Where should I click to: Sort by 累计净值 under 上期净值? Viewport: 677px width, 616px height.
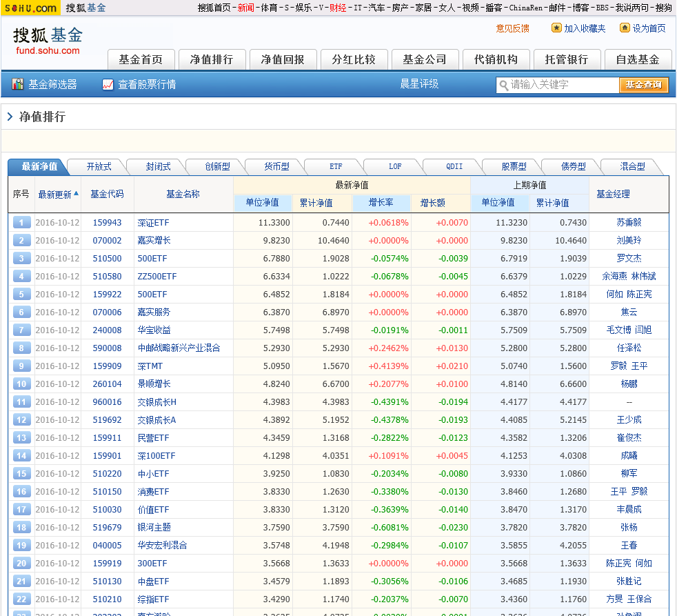[552, 203]
